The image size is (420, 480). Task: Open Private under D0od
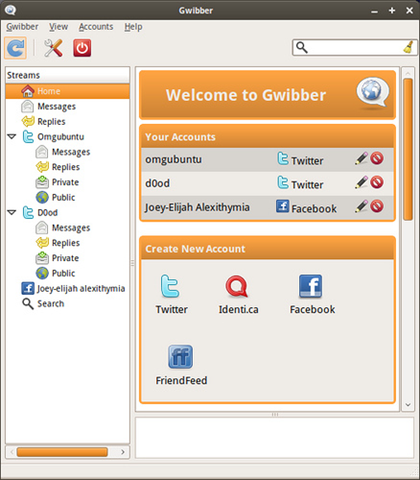click(57, 258)
